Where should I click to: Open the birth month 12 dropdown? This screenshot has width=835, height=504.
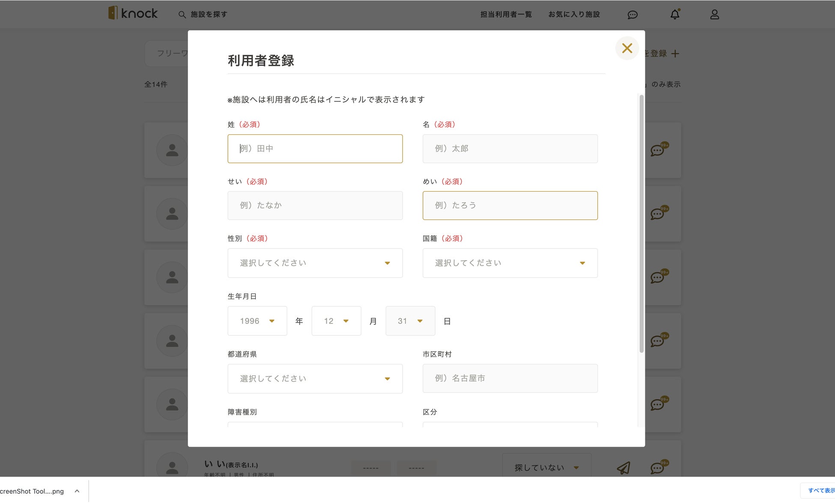(336, 321)
